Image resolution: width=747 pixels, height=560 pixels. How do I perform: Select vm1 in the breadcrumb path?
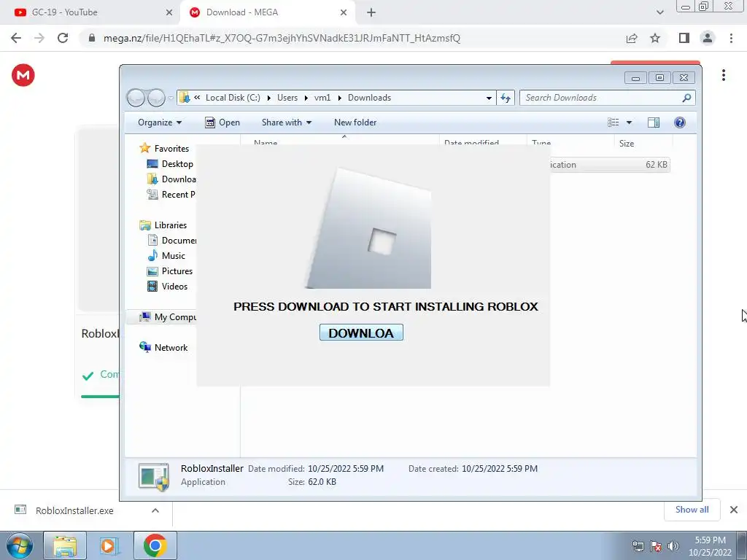coord(322,98)
